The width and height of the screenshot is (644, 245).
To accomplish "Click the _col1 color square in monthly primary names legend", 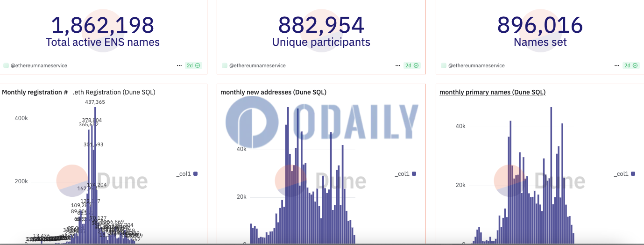I will (x=633, y=174).
